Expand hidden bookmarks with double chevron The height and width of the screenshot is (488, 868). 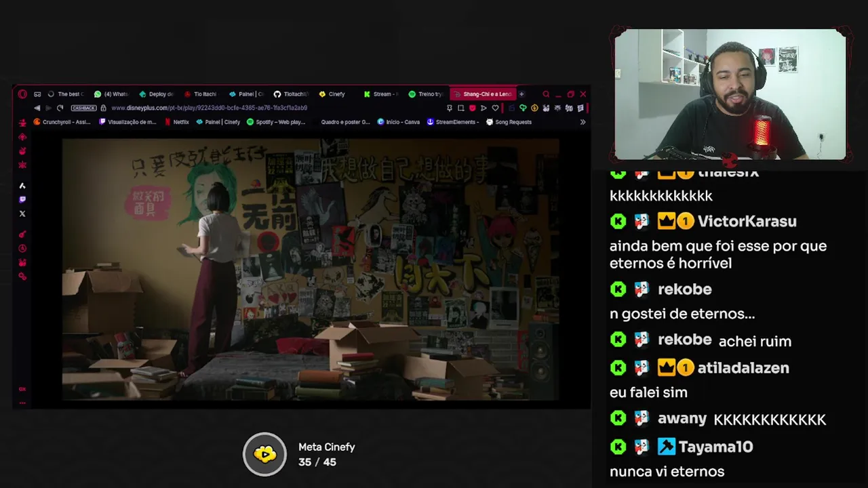[x=583, y=122]
